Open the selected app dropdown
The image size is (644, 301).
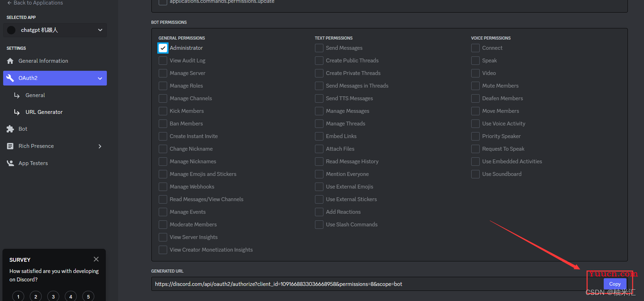(x=55, y=30)
